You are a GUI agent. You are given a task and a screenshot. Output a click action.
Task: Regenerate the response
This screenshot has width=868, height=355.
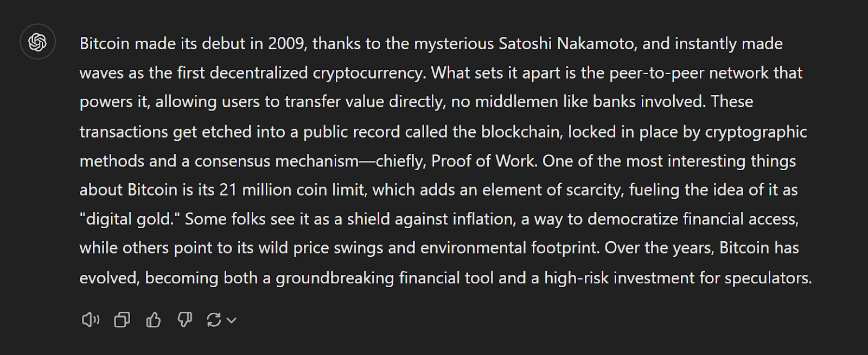pyautogui.click(x=214, y=320)
